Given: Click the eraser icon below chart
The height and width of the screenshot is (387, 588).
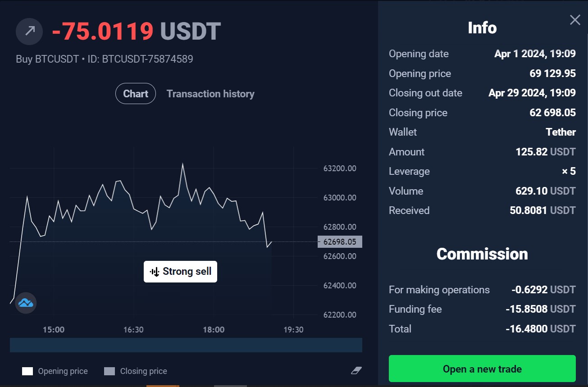Looking at the screenshot, I should [356, 370].
